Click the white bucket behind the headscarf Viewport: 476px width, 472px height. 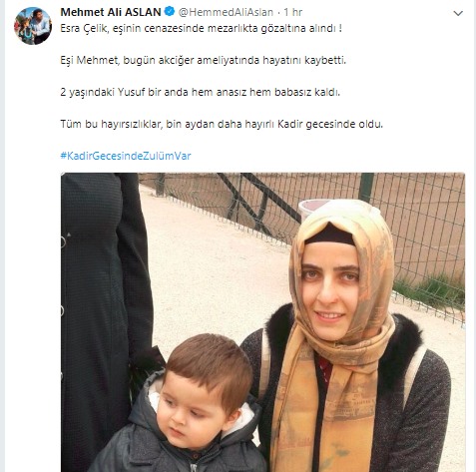click(x=311, y=208)
